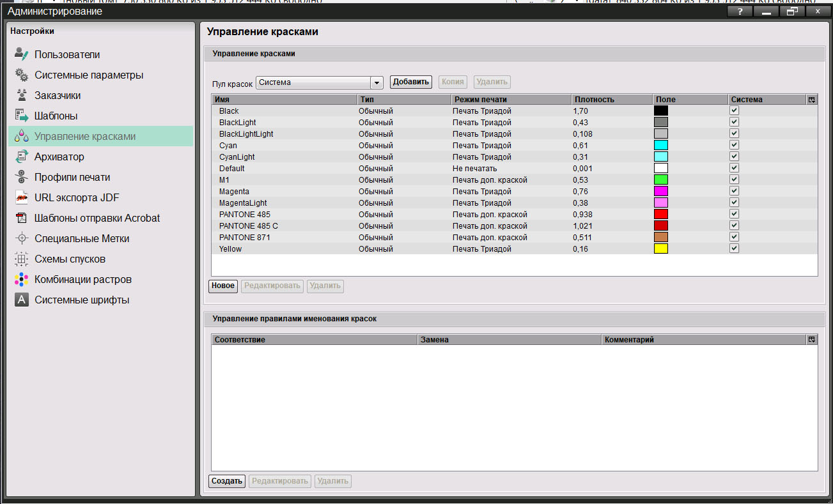
Task: Select the Заказчики people icon
Action: 22,95
